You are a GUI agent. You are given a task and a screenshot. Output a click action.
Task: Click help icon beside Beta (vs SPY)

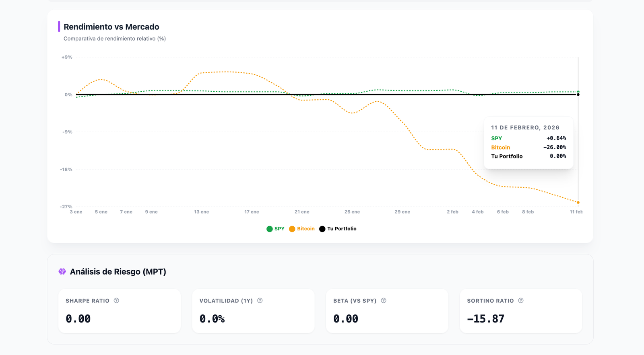coord(384,301)
